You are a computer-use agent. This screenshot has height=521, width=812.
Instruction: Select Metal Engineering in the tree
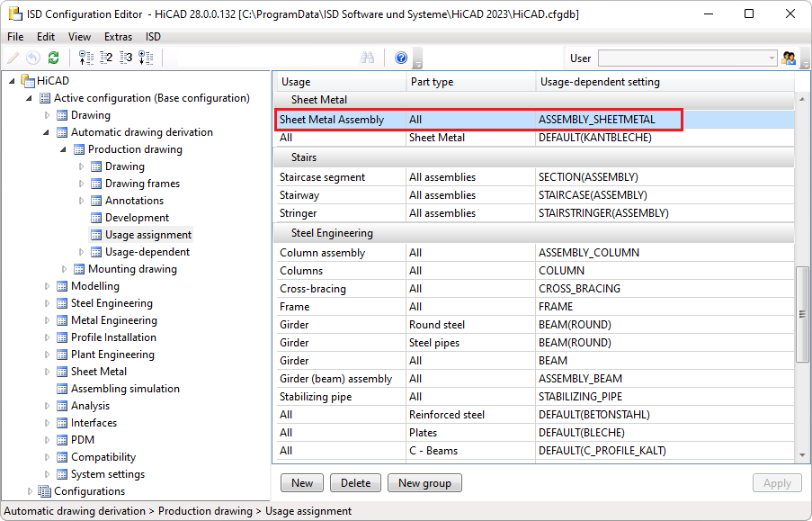(114, 320)
